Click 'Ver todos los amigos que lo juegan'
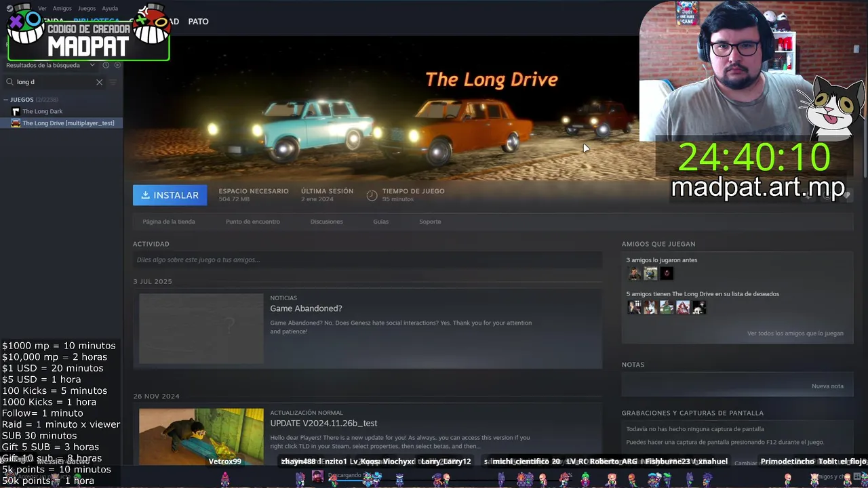Image resolution: width=868 pixels, height=488 pixels. [x=795, y=333]
